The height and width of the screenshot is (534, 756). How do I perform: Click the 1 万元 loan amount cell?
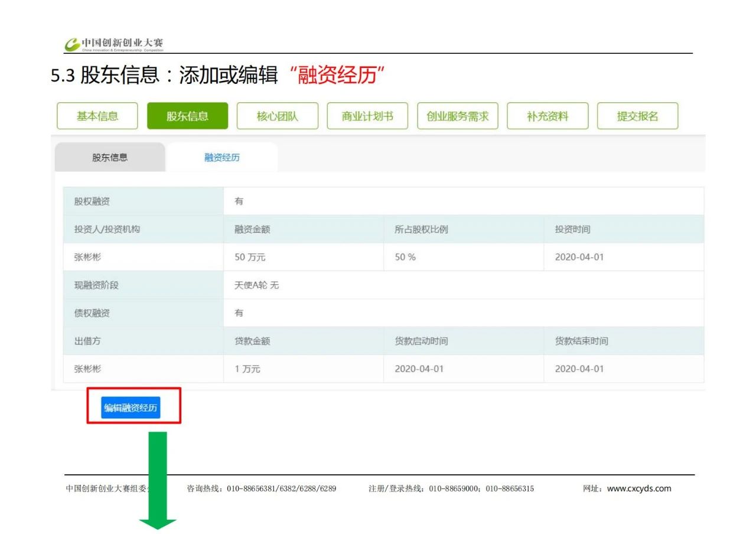pos(247,369)
